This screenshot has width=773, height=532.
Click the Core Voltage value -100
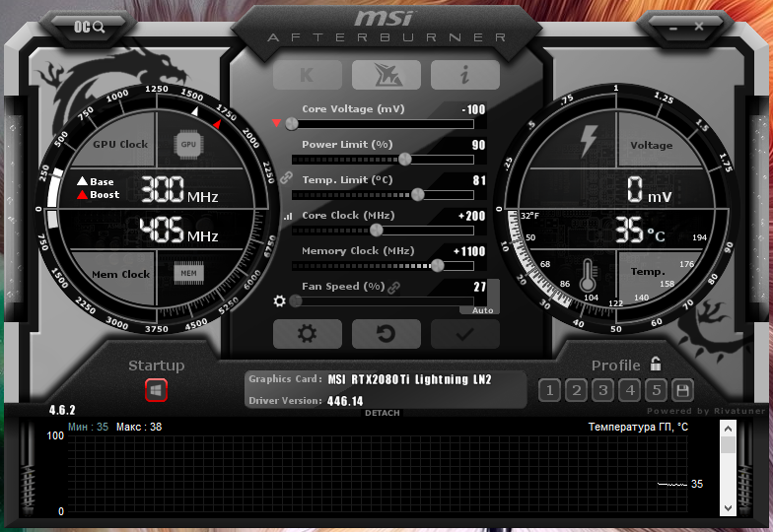(x=473, y=109)
